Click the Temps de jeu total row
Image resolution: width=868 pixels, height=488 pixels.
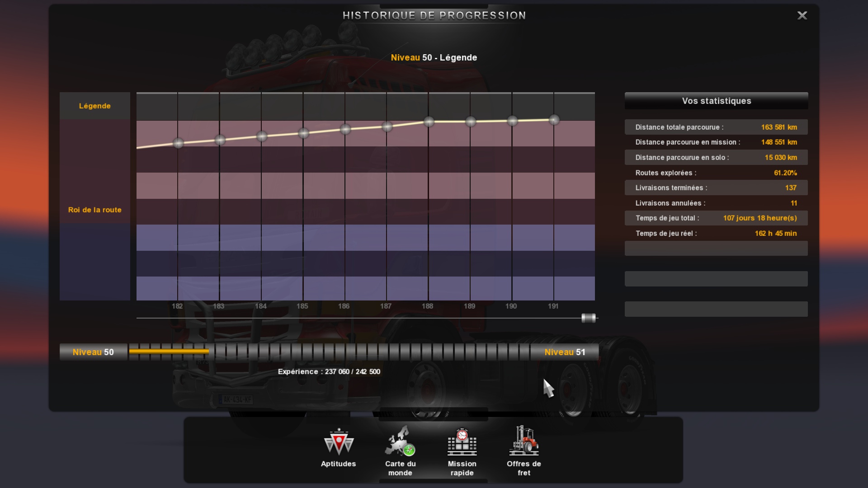pyautogui.click(x=716, y=218)
